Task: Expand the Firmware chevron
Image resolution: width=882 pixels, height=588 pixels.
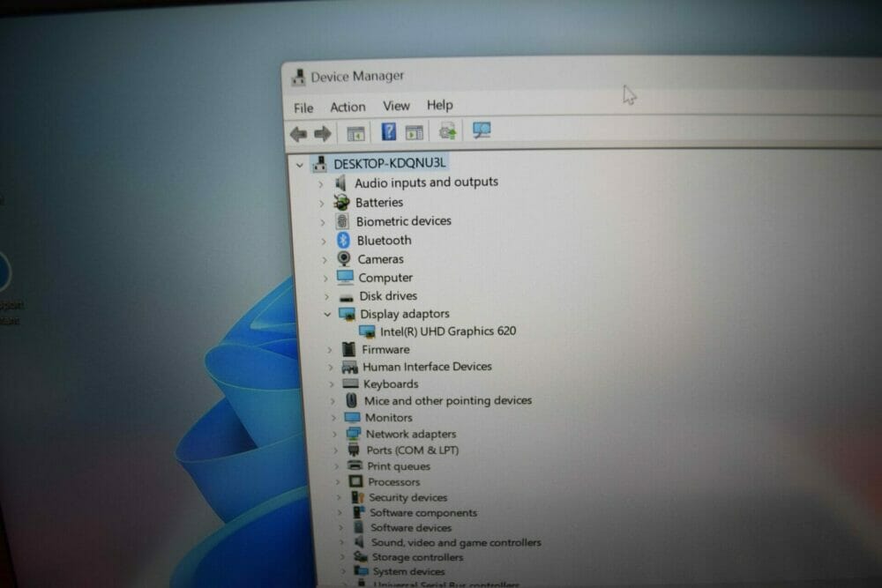Action: pyautogui.click(x=330, y=350)
